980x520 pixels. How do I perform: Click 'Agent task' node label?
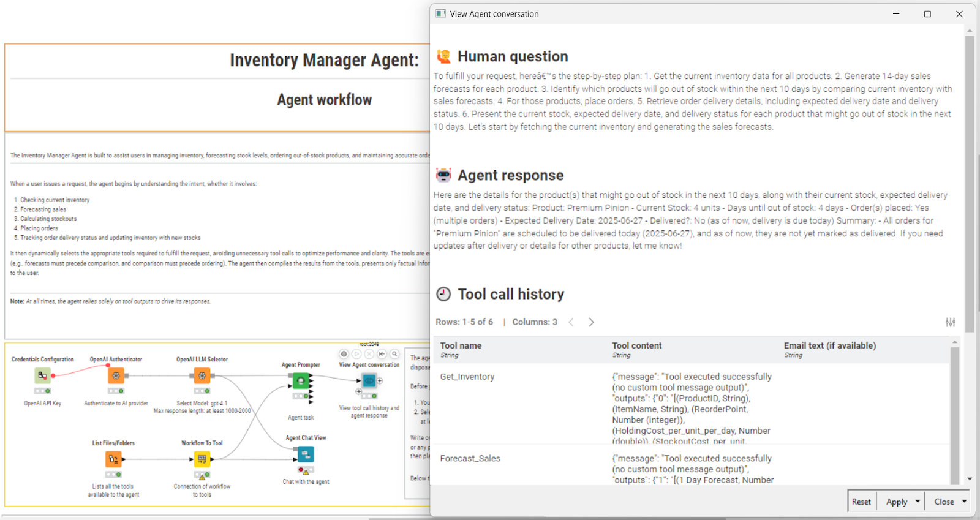(x=301, y=418)
